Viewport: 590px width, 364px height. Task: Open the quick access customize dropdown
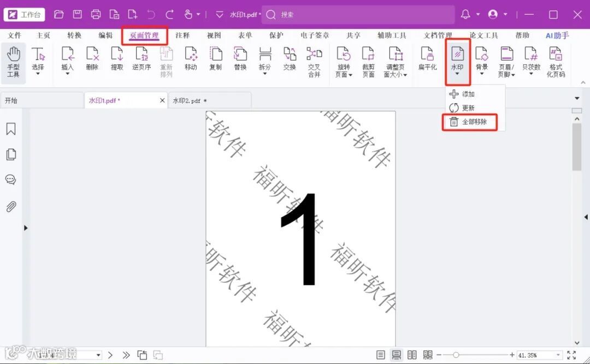coord(220,15)
